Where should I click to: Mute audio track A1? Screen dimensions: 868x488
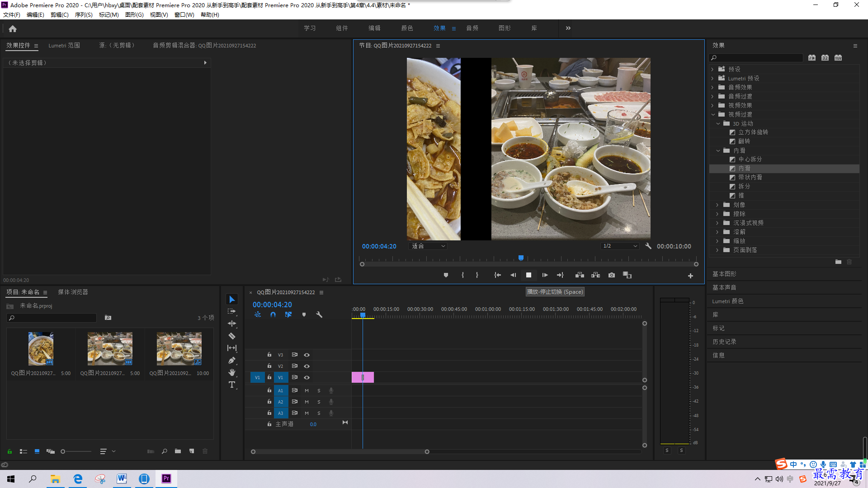[307, 390]
